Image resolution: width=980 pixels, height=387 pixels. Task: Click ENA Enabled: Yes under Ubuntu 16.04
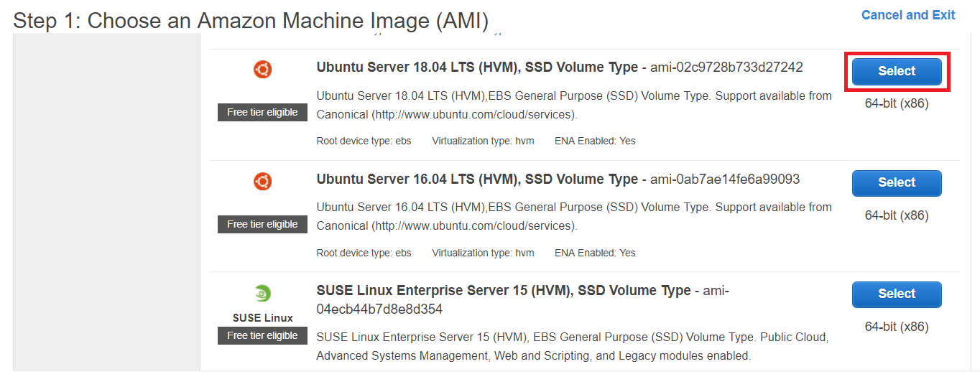click(x=595, y=253)
